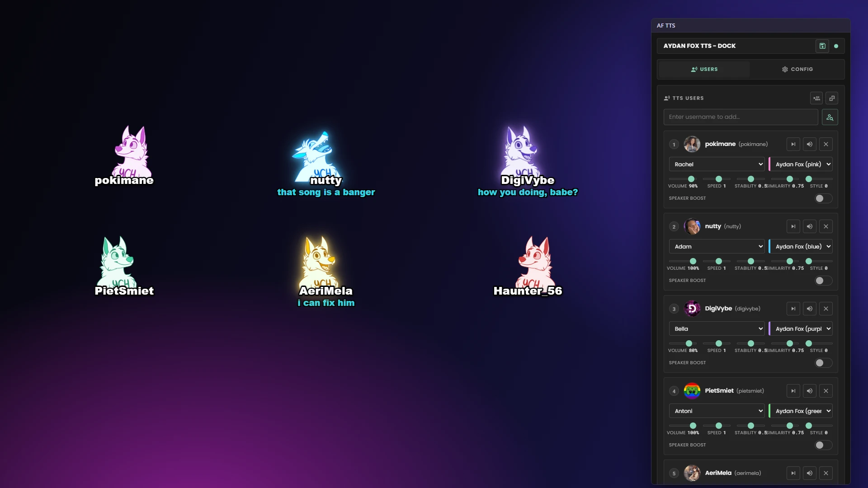Click the speaker icon for PietSmiet
This screenshot has height=488, width=868.
810,391
